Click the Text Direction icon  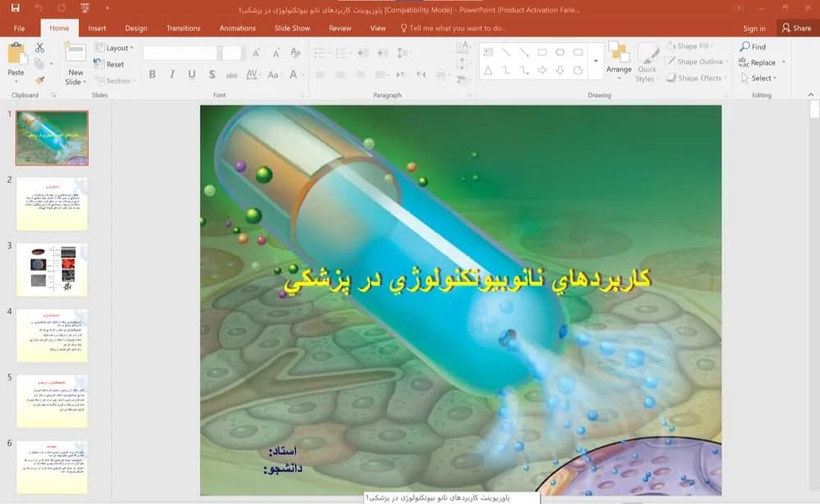tap(462, 48)
